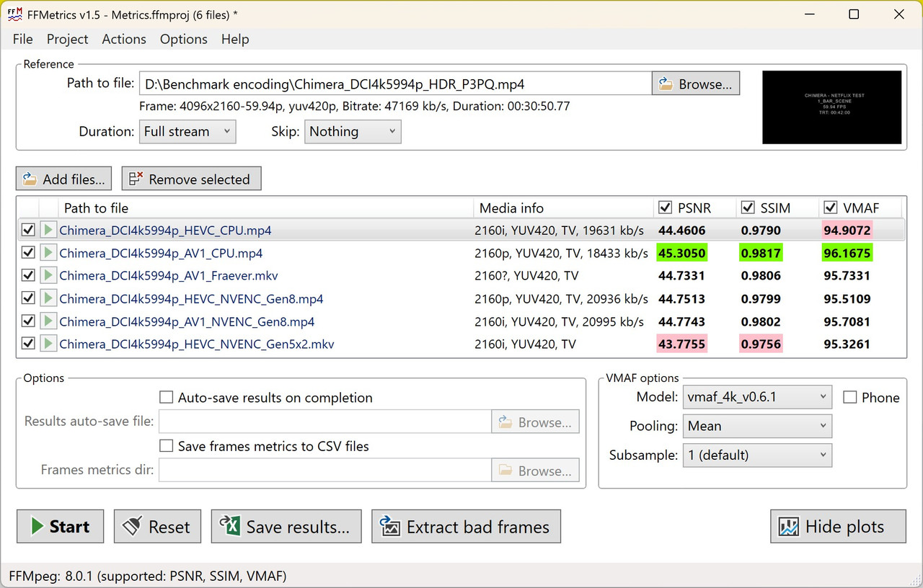Play Chimera_DCI4k5994p_AV1_Fraever.mkv with its green play icon

point(48,276)
